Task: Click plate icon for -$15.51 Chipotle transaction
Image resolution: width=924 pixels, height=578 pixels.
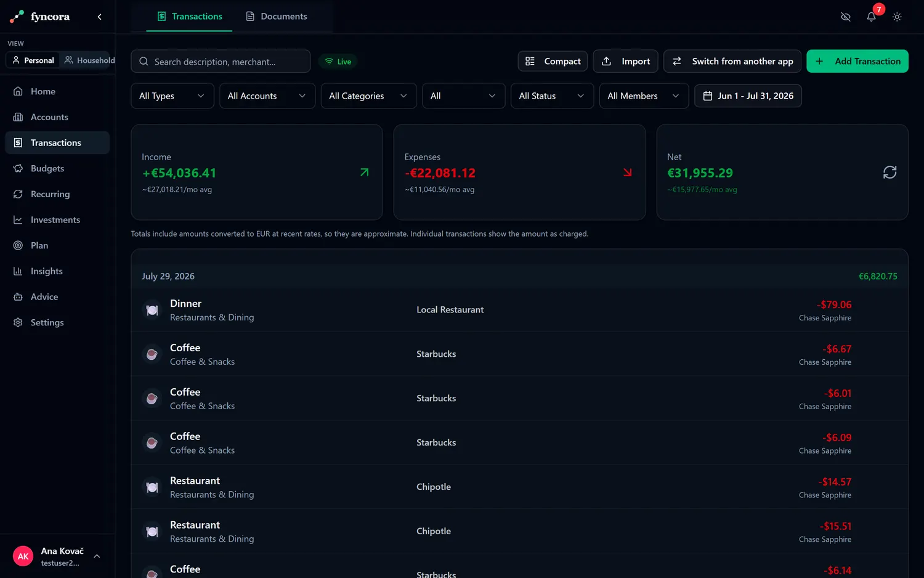Action: click(152, 532)
